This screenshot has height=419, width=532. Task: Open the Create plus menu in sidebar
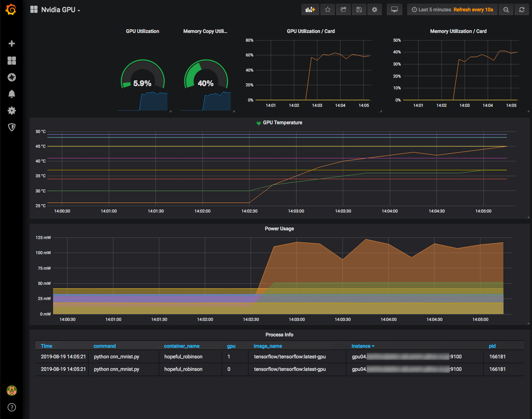[x=12, y=44]
